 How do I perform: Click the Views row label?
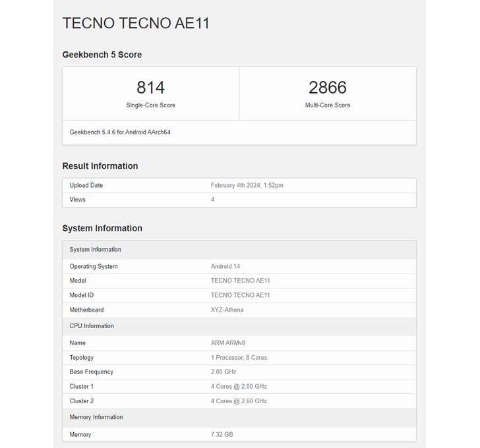(x=77, y=200)
